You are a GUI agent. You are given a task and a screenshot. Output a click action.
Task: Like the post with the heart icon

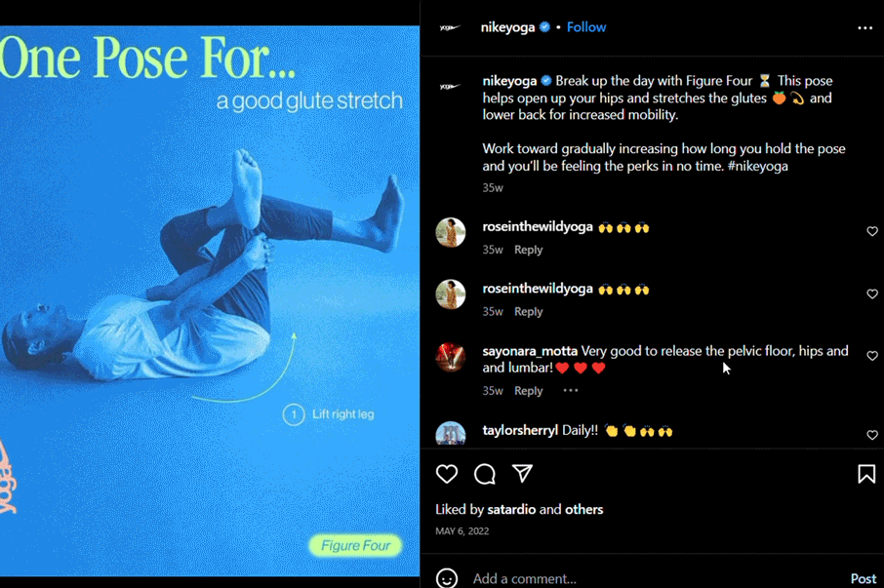[x=447, y=474]
